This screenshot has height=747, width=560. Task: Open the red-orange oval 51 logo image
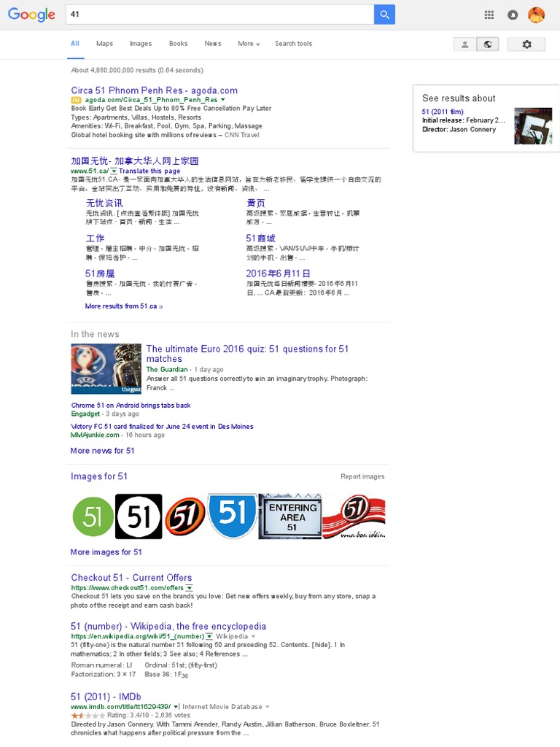pyautogui.click(x=185, y=516)
